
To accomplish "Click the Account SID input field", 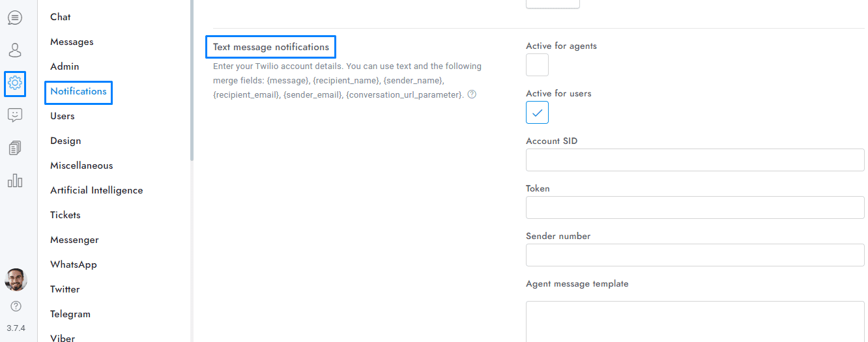I will pos(695,160).
